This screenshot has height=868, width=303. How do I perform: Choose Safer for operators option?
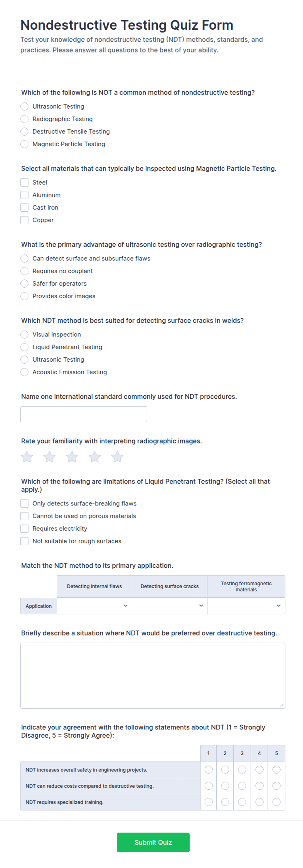[24, 283]
